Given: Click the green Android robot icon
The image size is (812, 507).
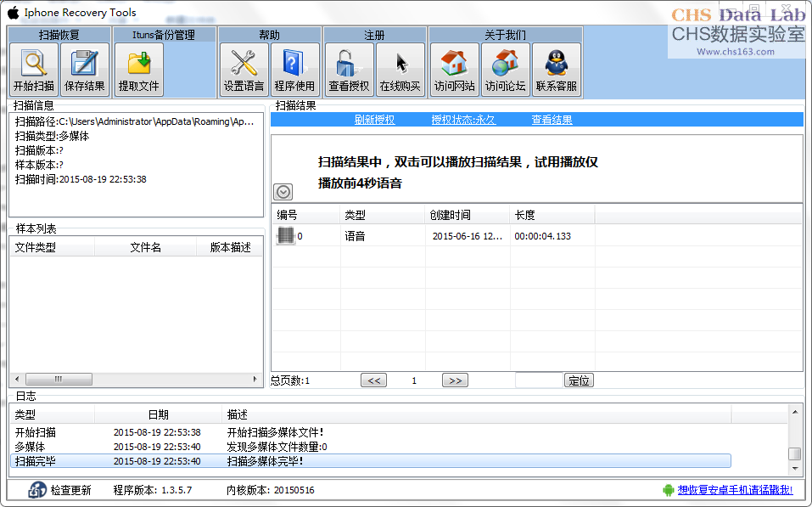Looking at the screenshot, I should click(x=668, y=490).
